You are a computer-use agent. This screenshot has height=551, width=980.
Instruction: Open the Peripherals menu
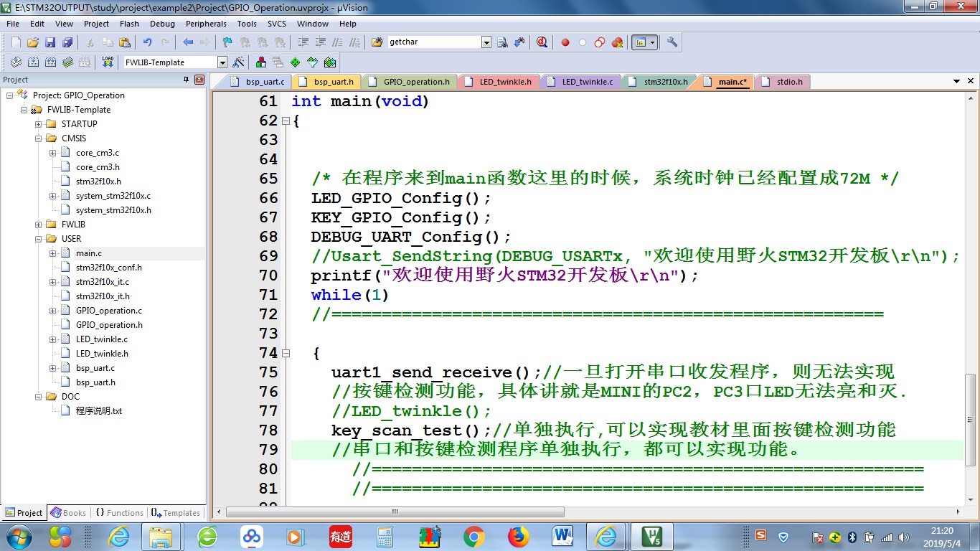point(206,24)
